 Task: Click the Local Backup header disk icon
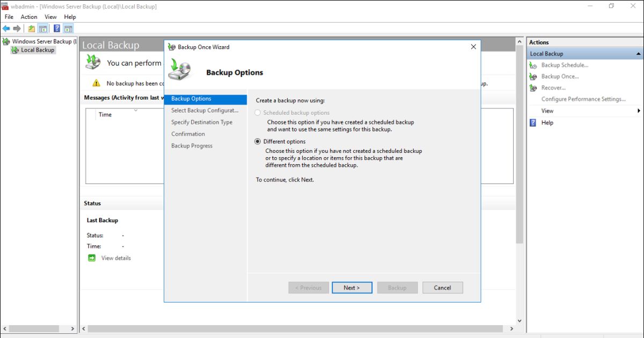pyautogui.click(x=93, y=63)
